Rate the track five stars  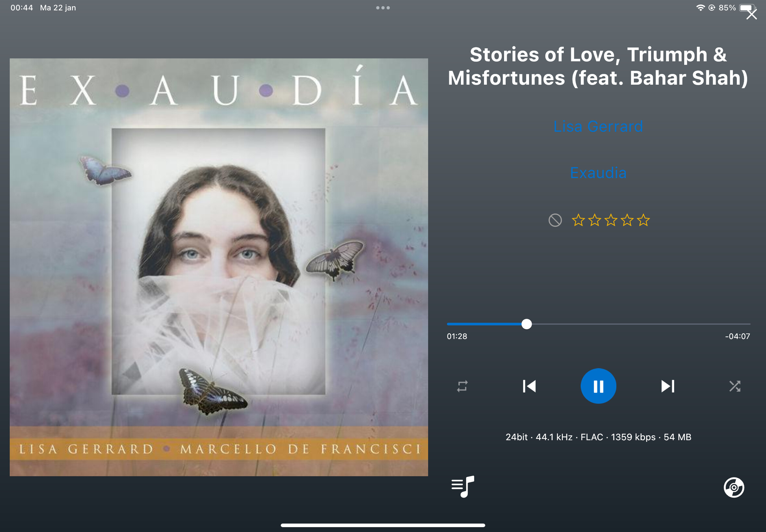(643, 220)
